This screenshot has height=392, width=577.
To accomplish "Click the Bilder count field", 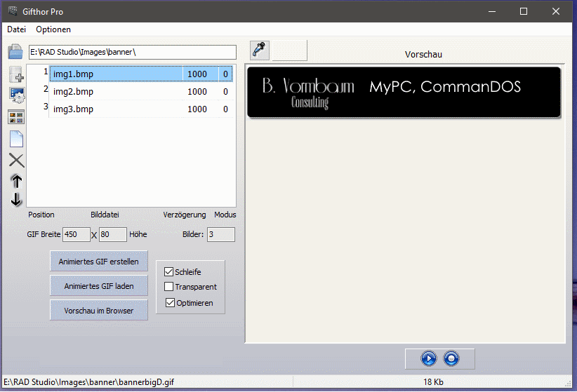I will tap(221, 234).
